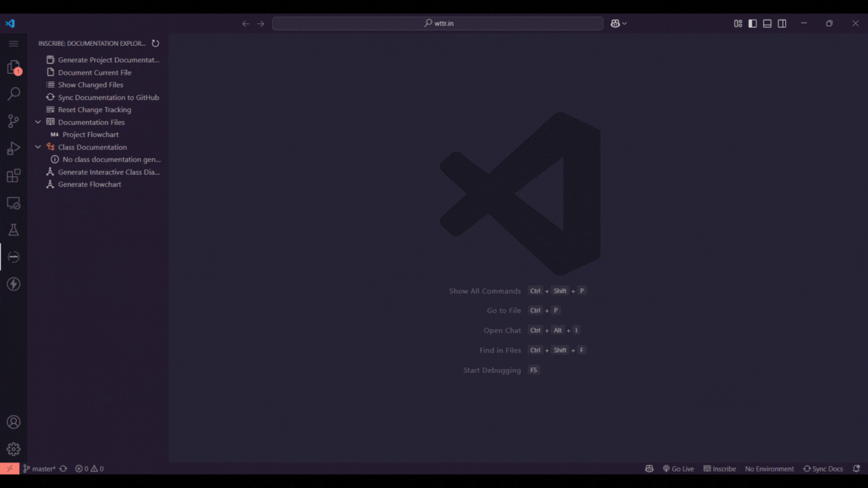Select Generate Flowchart item

pyautogui.click(x=98, y=185)
